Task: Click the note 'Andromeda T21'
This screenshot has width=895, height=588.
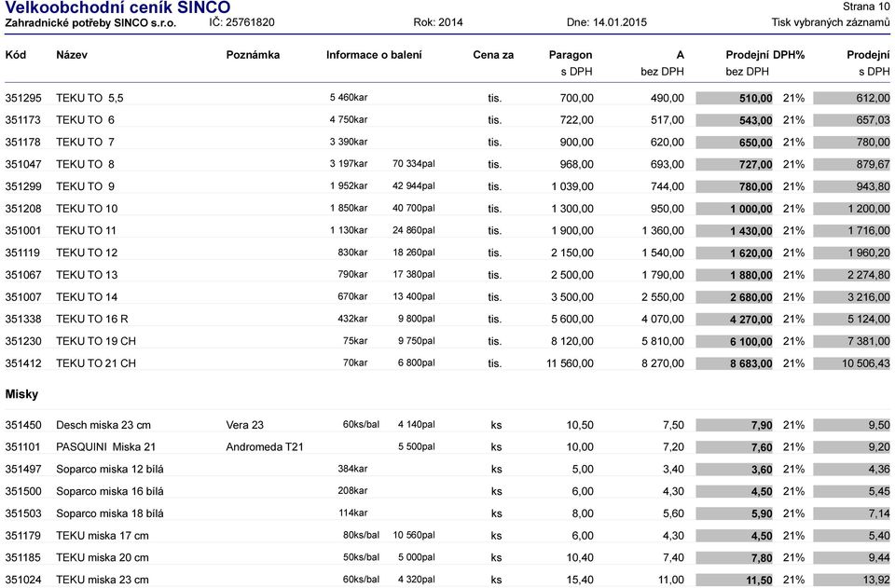Action: click(x=265, y=447)
